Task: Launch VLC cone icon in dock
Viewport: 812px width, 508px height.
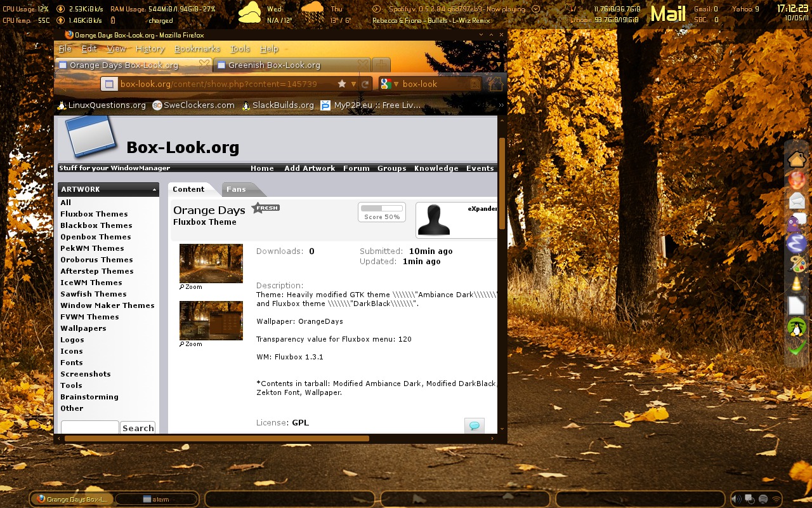Action: [797, 284]
